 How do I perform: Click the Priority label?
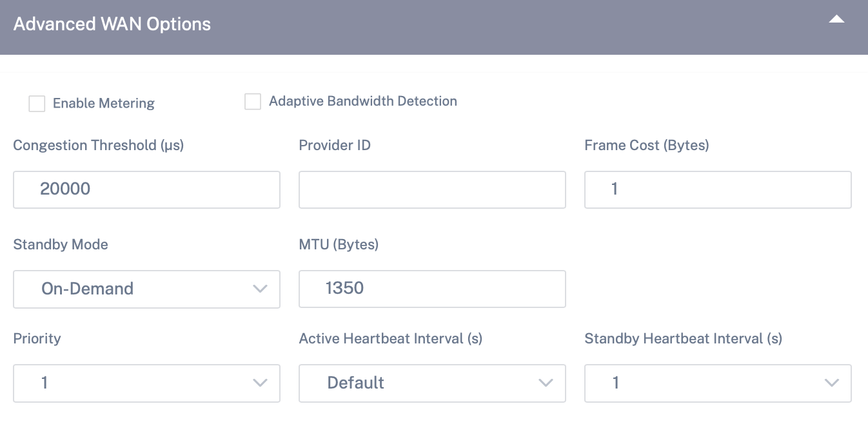tap(37, 339)
